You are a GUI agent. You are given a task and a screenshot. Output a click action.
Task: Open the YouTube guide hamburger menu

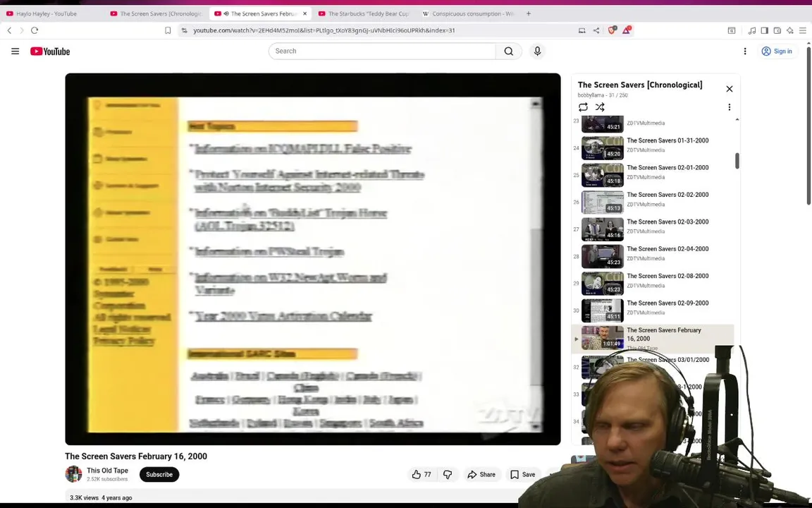(x=15, y=52)
